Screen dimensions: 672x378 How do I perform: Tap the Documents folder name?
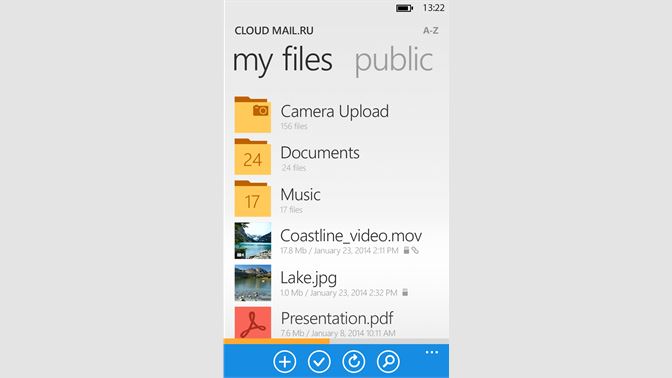(x=320, y=153)
